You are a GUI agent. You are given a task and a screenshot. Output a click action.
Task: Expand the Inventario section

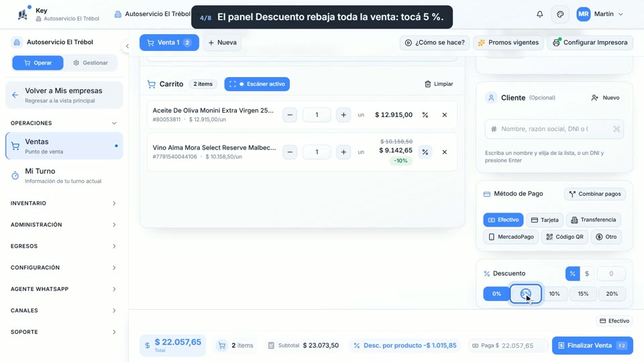[64, 203]
